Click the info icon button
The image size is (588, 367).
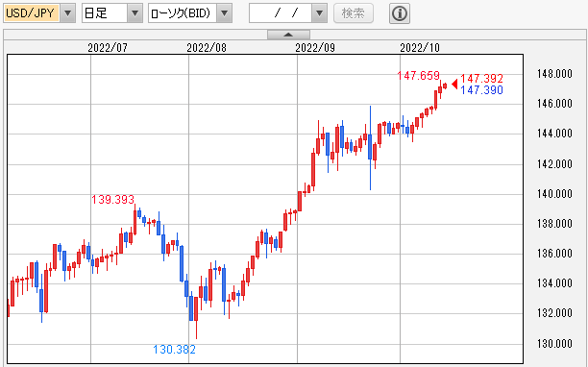coord(400,13)
